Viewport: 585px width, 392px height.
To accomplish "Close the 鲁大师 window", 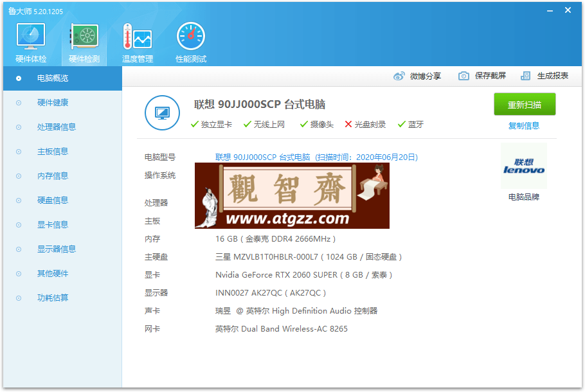I will click(568, 10).
